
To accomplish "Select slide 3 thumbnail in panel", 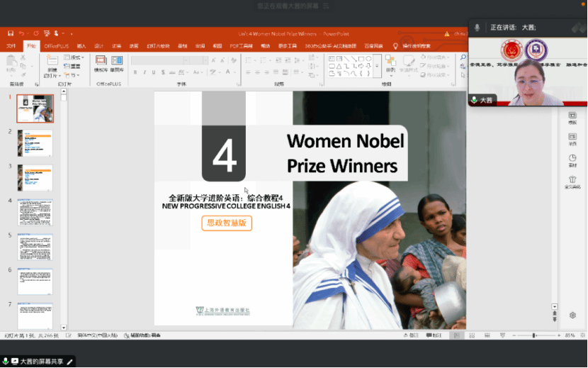I will point(35,177).
